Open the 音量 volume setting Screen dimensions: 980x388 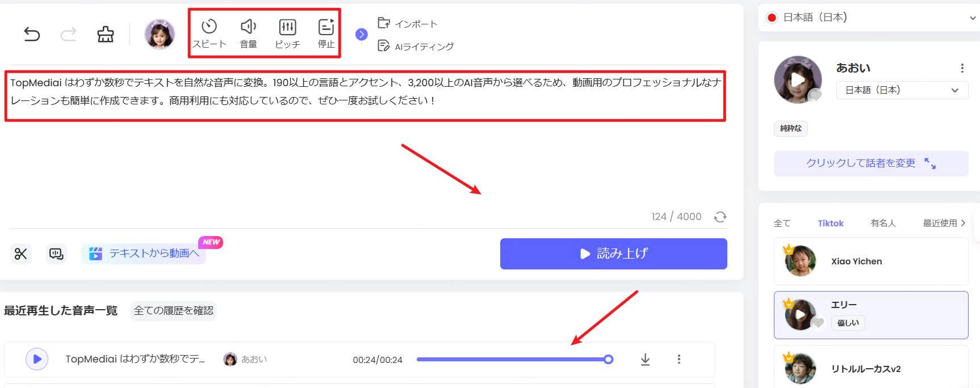point(248,33)
